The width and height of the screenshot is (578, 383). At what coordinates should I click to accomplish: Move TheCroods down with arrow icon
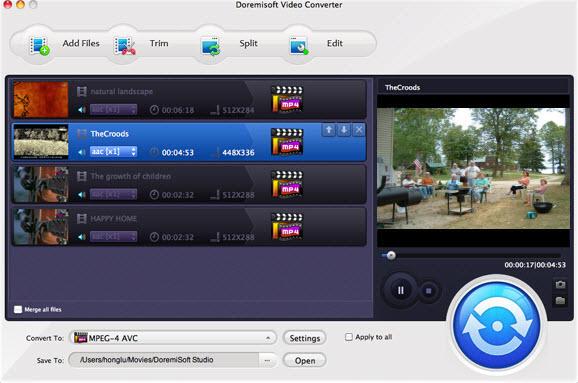pos(344,130)
